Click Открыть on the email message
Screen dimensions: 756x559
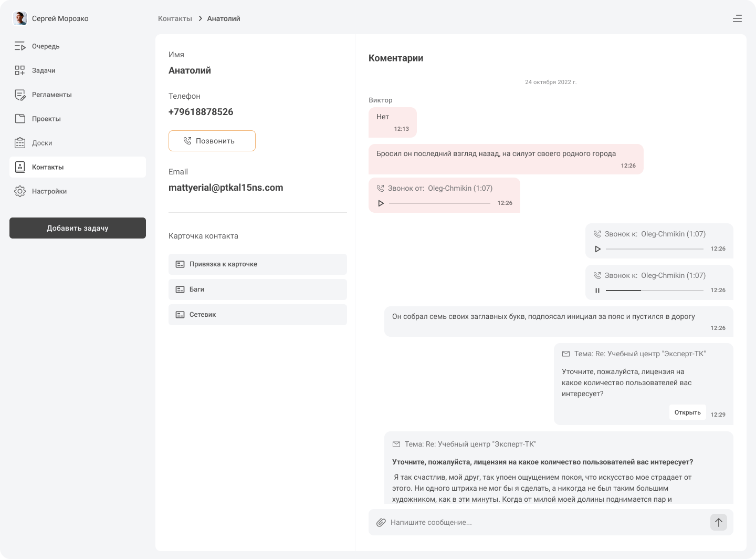(687, 412)
